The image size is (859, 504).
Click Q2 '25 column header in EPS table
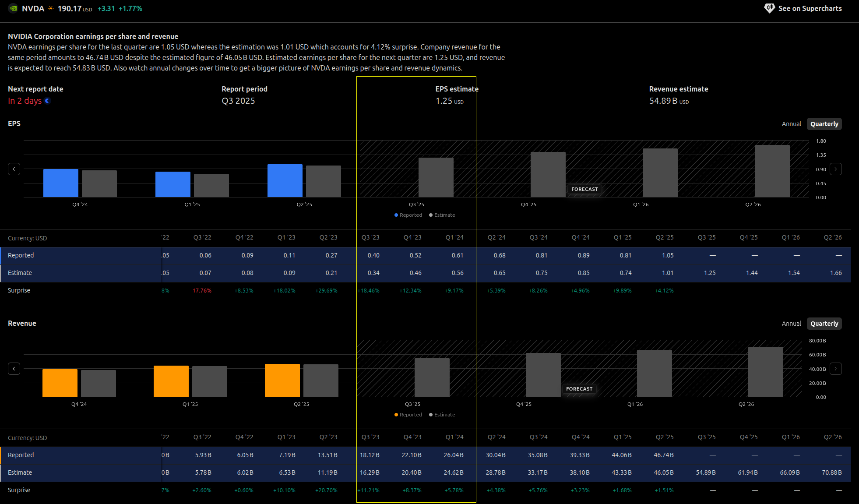[664, 237]
